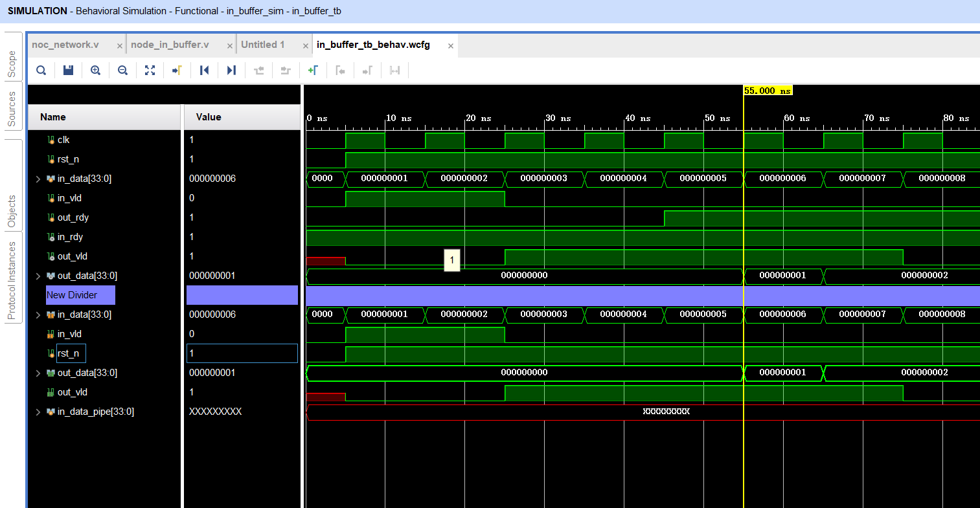The width and height of the screenshot is (980, 508).
Task: Go to next transition
Action: click(x=286, y=70)
